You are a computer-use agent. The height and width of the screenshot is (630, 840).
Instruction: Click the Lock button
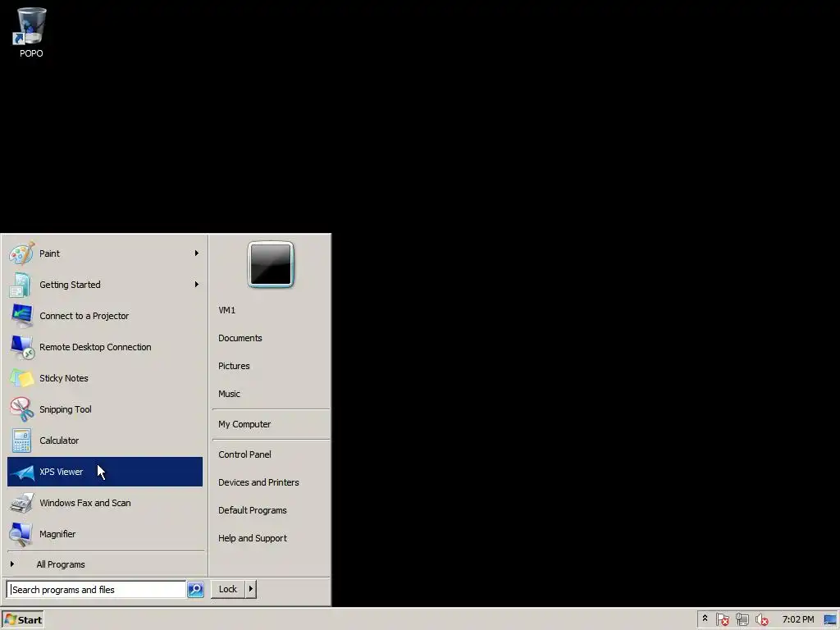tap(228, 589)
